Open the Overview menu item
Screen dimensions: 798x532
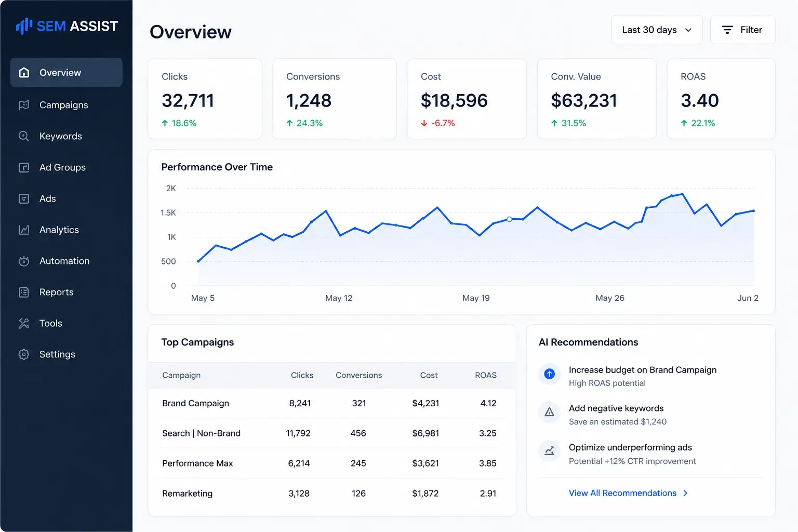point(66,72)
